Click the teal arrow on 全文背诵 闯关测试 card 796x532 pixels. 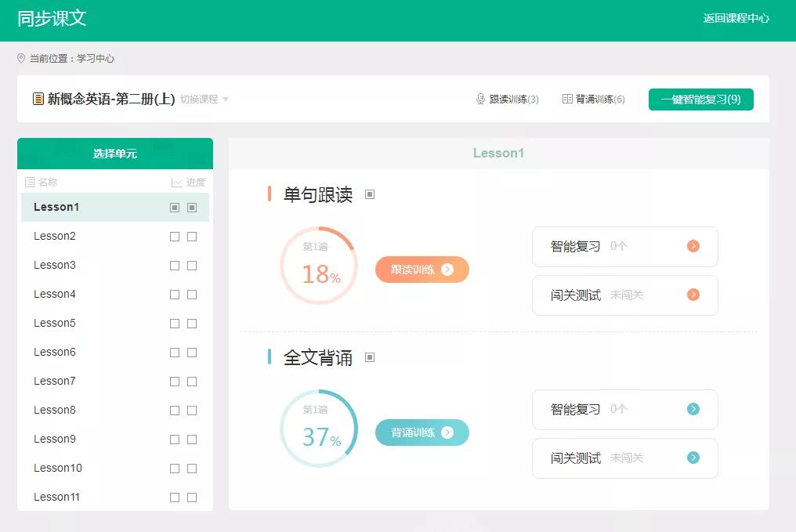[x=693, y=458]
